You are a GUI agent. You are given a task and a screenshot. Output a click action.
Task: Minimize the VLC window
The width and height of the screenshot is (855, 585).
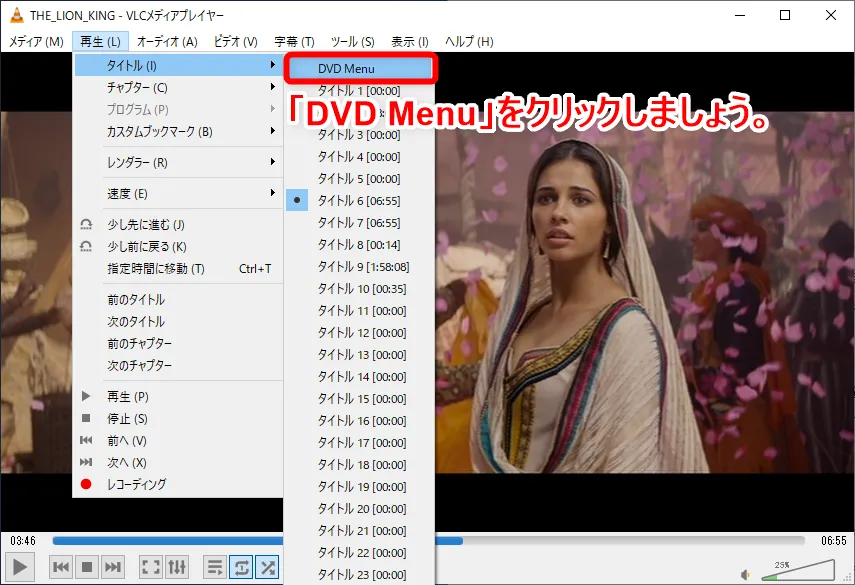[x=740, y=15]
